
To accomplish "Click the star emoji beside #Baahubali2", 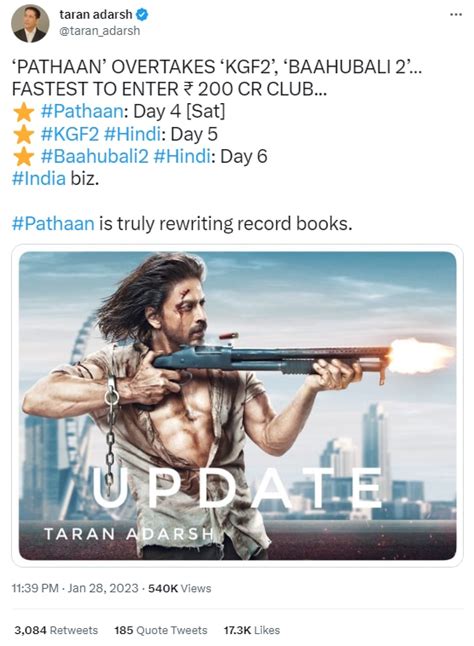I will click(x=23, y=157).
